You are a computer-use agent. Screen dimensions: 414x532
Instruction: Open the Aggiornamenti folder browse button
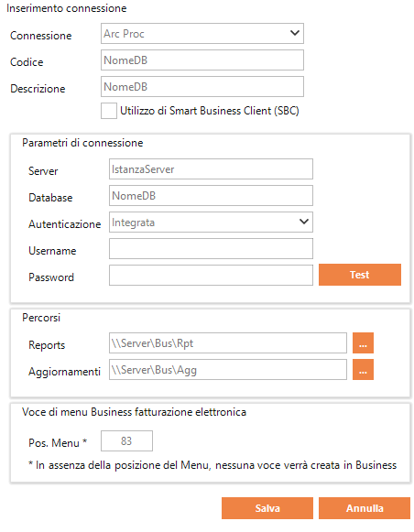coord(363,370)
